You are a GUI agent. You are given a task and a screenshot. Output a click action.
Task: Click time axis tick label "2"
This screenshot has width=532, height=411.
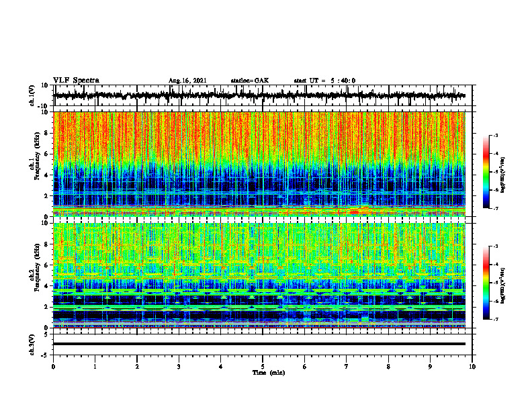click(x=137, y=367)
